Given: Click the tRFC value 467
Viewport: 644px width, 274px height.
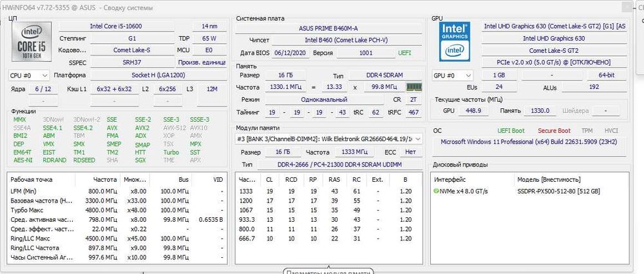Looking at the screenshot, I should point(413,112).
